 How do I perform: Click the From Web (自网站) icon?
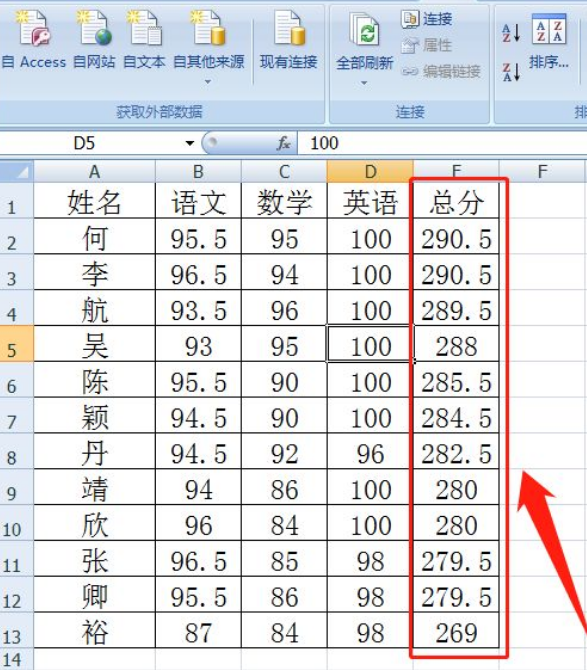pos(94,39)
